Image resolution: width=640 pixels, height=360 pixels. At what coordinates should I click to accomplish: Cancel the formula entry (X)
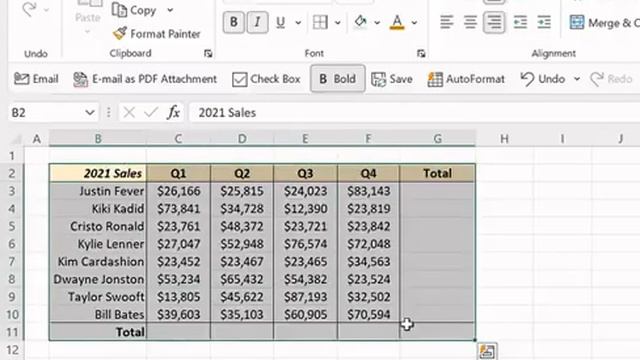click(129, 113)
